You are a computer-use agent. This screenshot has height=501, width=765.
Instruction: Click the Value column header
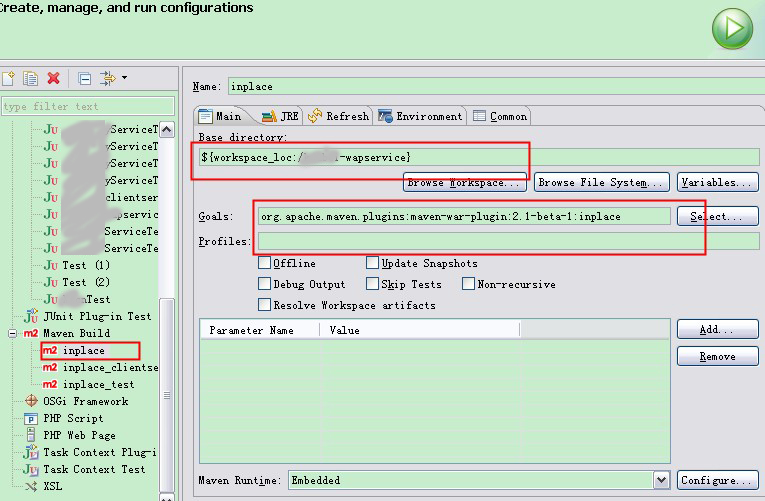pos(420,330)
